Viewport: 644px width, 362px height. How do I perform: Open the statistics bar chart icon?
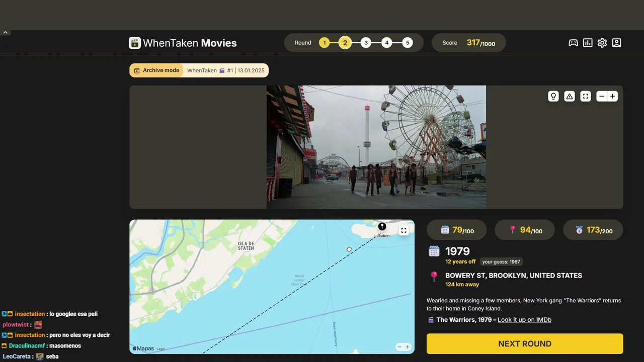[x=588, y=43]
